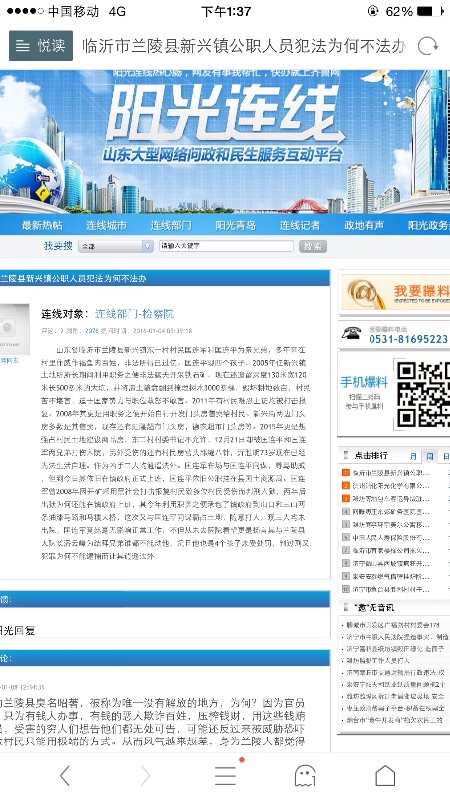Tap the rotation lock icon in status bar
Image resolution: width=450 pixels, height=800 pixels.
pos(373,11)
